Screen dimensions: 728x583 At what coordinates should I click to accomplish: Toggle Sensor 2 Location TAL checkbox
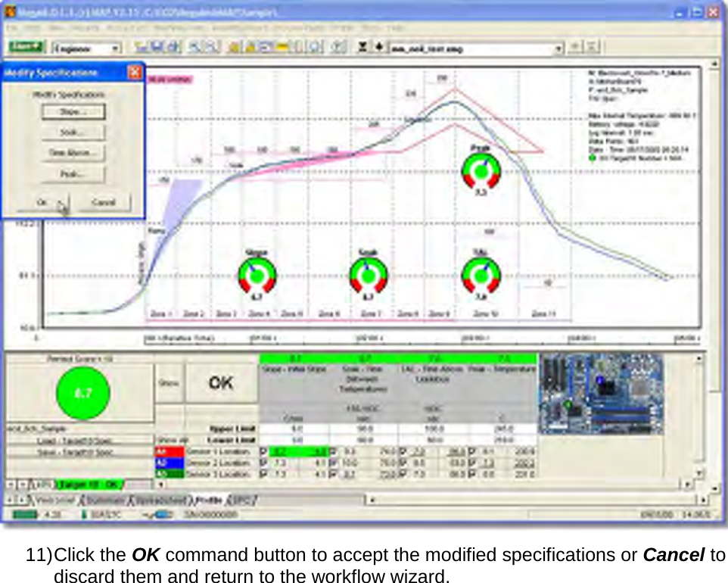(x=403, y=463)
